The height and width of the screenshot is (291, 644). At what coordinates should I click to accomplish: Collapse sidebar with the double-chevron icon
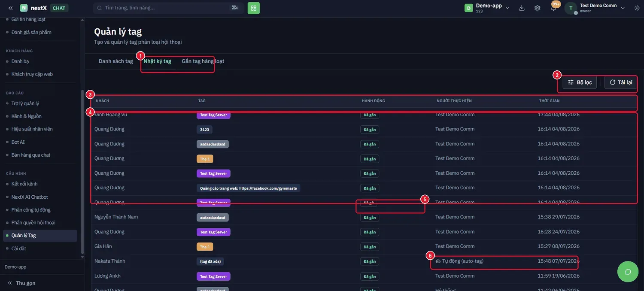[10, 8]
